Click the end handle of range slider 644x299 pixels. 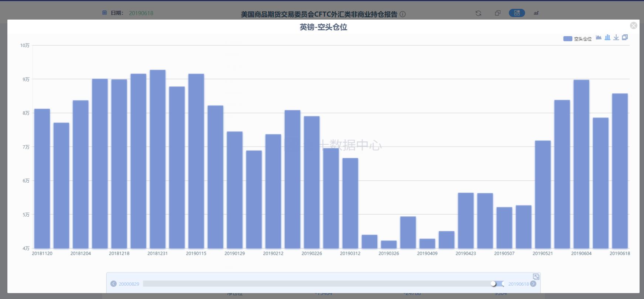click(x=504, y=283)
